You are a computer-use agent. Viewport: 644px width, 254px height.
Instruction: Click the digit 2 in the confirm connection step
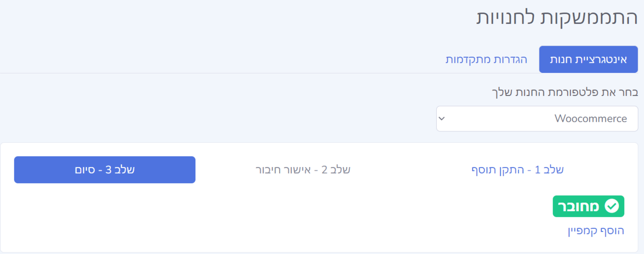[x=324, y=170]
